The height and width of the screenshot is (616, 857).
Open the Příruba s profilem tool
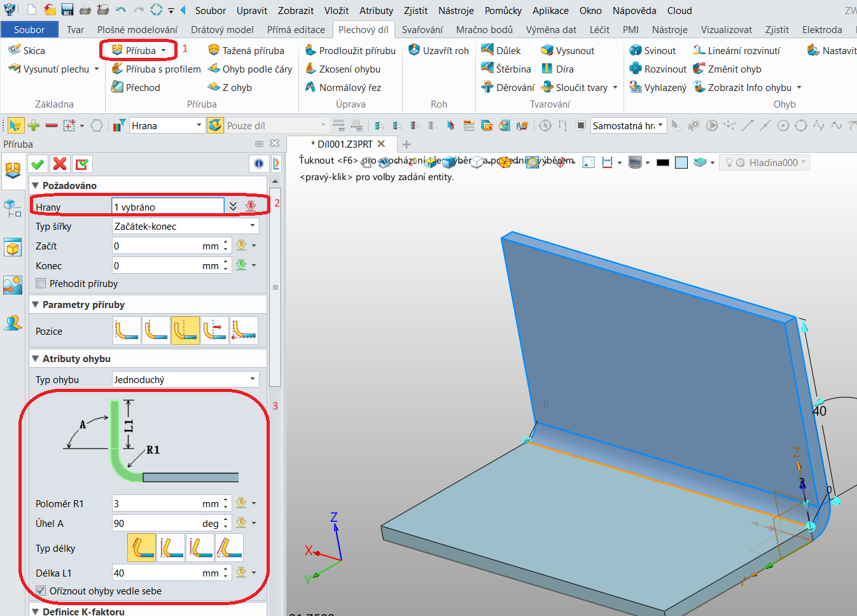click(x=156, y=69)
